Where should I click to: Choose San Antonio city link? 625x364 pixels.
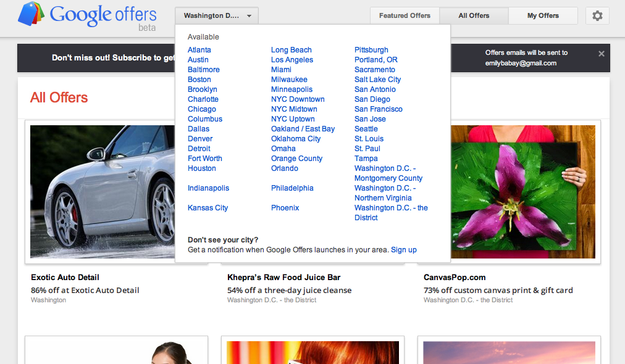(375, 89)
